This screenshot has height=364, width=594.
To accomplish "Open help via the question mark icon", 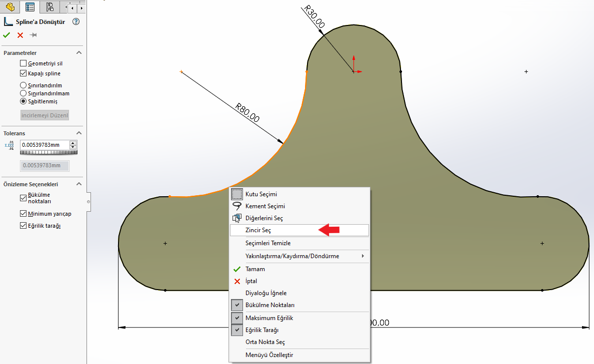I will [x=75, y=22].
